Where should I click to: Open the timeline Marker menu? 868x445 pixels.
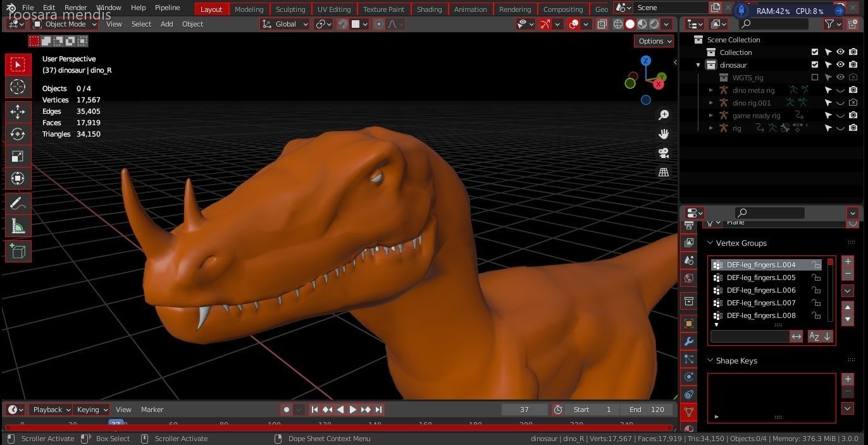(152, 410)
